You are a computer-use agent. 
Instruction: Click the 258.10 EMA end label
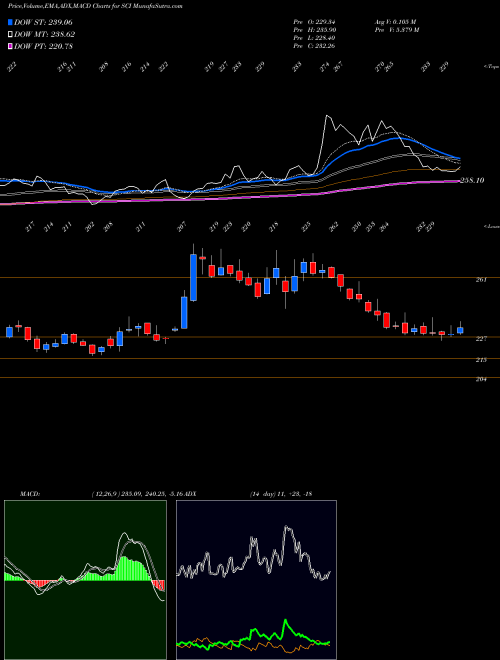point(472,180)
